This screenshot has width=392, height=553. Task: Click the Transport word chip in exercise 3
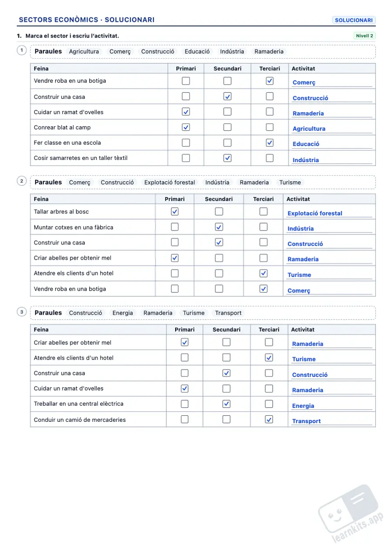(228, 313)
